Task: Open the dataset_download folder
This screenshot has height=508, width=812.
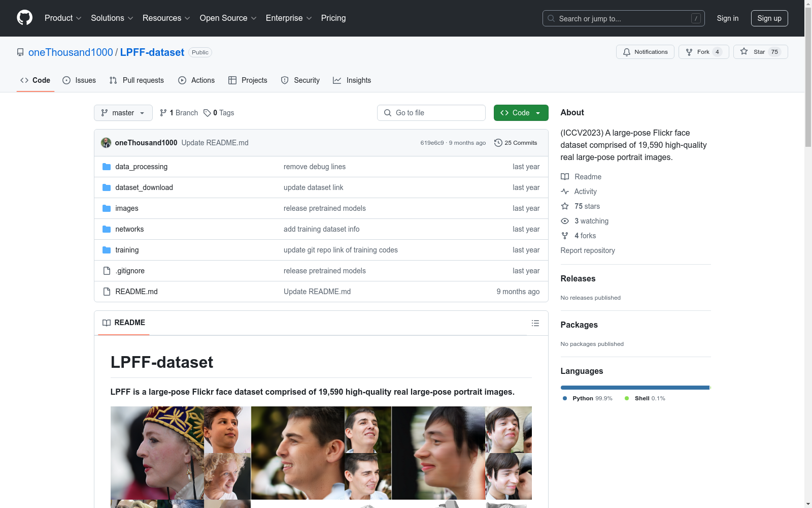Action: pos(144,187)
